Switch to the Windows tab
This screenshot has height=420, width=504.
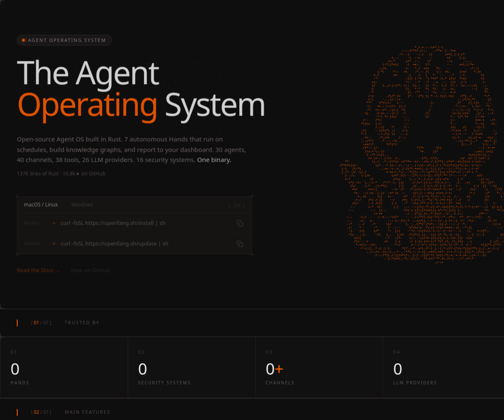(82, 205)
